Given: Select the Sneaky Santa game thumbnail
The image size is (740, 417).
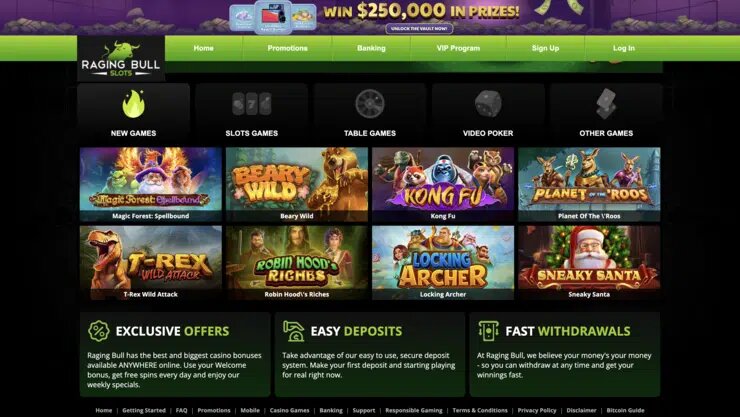Looking at the screenshot, I should (x=589, y=262).
